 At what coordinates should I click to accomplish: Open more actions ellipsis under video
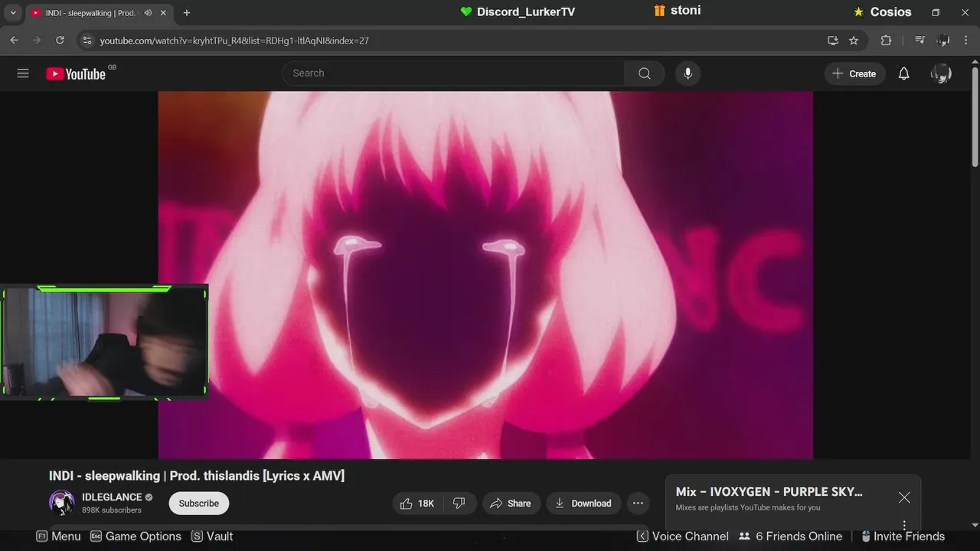click(x=638, y=503)
